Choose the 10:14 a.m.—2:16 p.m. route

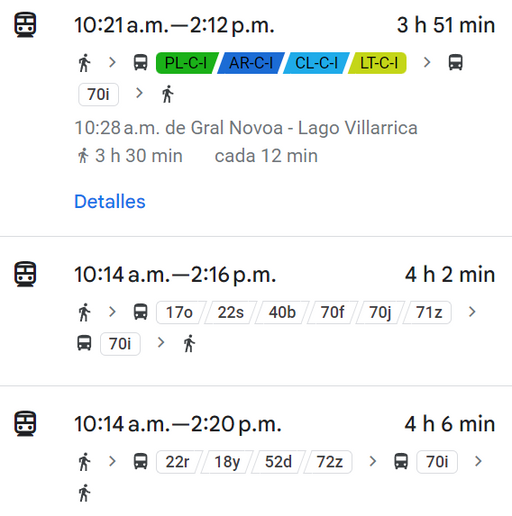pos(256,311)
